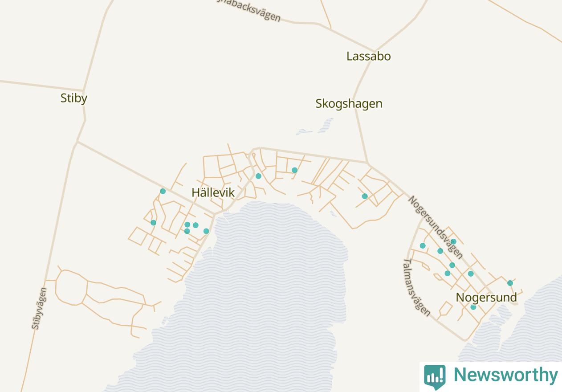Click the marker touching Nogersundsvägen label
This screenshot has width=562, height=392.
click(453, 242)
